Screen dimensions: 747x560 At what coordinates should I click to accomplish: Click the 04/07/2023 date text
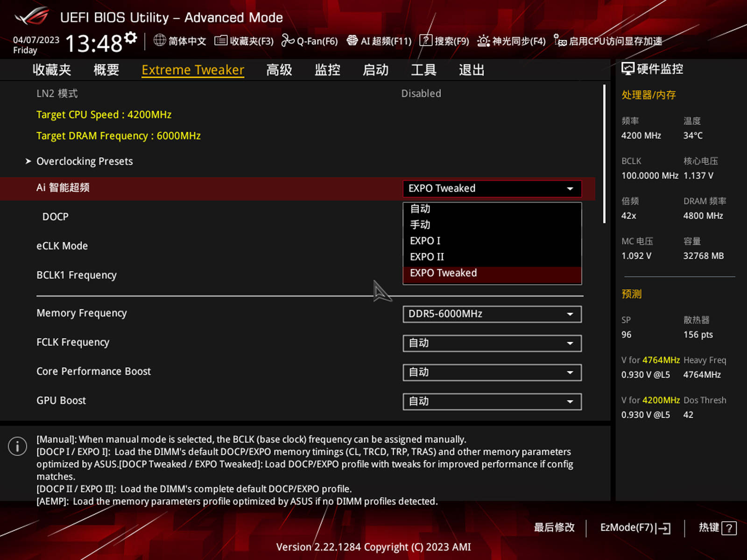[36, 40]
